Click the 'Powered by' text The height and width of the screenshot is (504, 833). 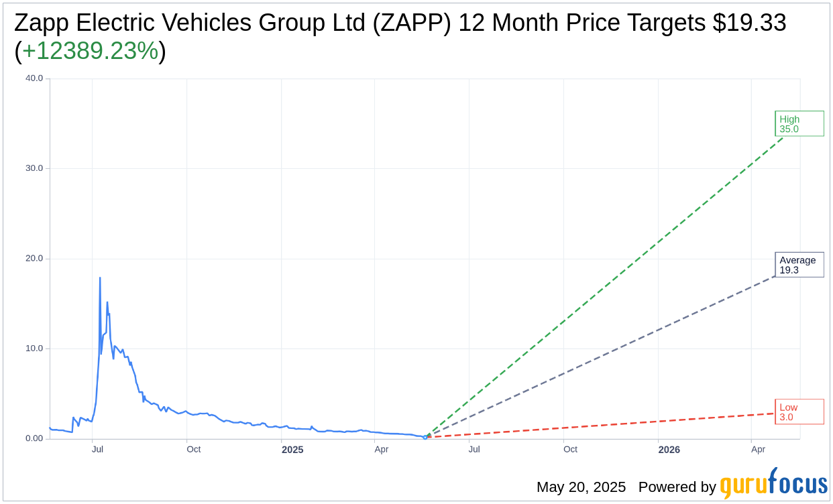(677, 487)
